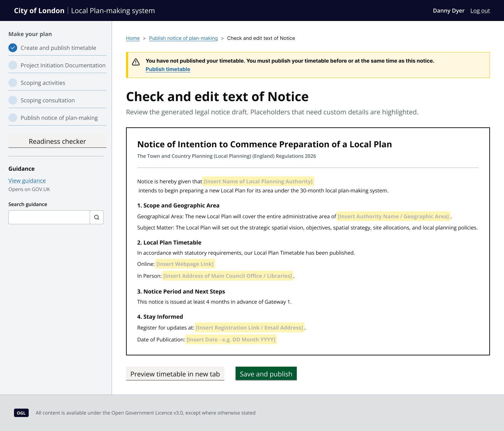Click the completed checkmark beside Create and publish timetable
This screenshot has width=504, height=431.
tap(13, 48)
